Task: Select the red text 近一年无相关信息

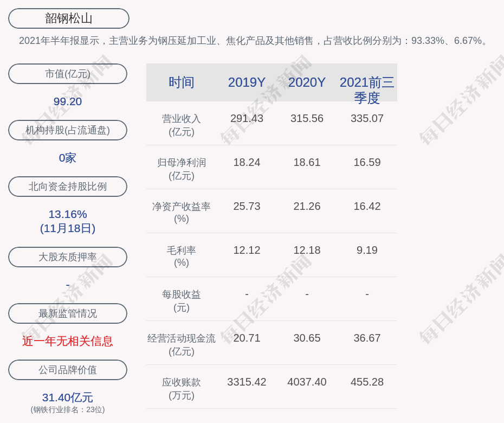Action: click(68, 341)
